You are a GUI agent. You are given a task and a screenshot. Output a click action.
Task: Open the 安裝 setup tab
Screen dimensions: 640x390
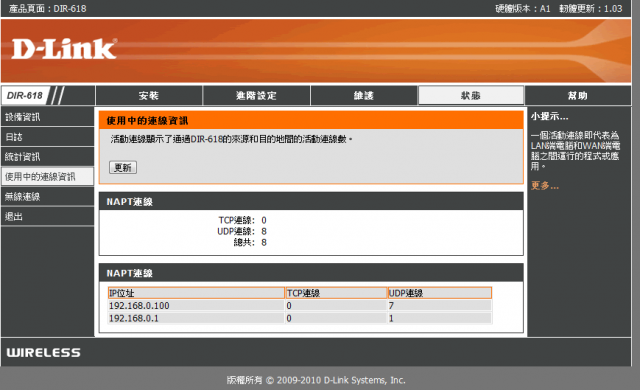tap(149, 95)
